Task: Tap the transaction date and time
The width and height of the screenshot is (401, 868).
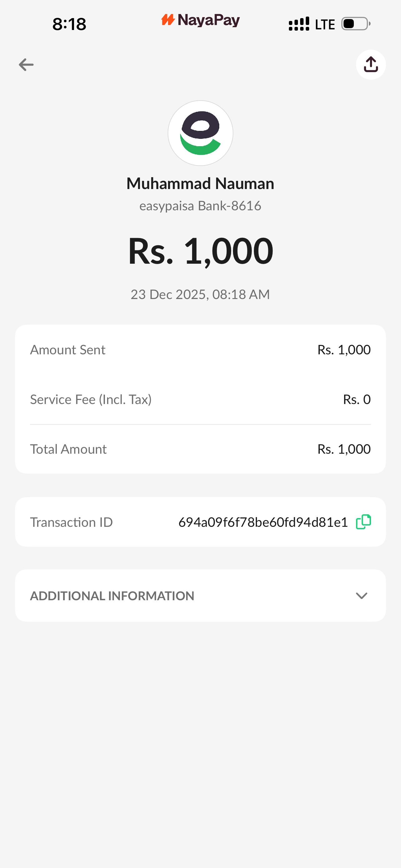Action: point(200,295)
